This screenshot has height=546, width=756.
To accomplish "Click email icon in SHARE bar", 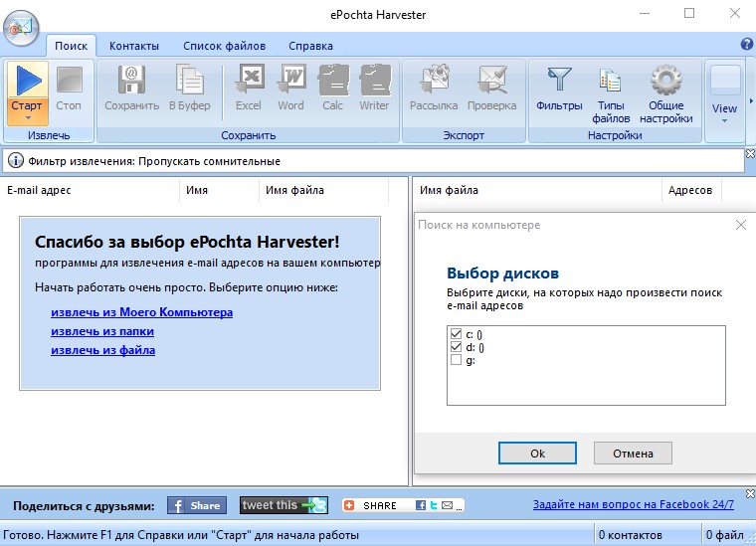I will coord(447,505).
